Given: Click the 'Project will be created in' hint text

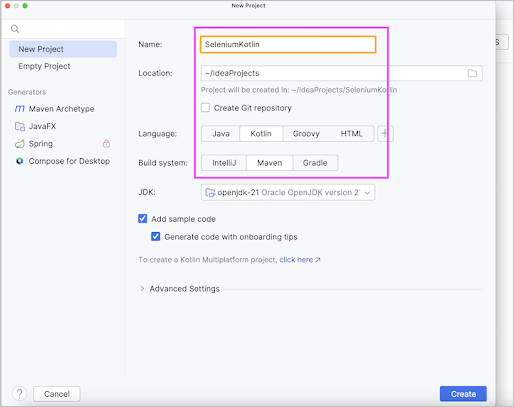Looking at the screenshot, I should pyautogui.click(x=299, y=90).
